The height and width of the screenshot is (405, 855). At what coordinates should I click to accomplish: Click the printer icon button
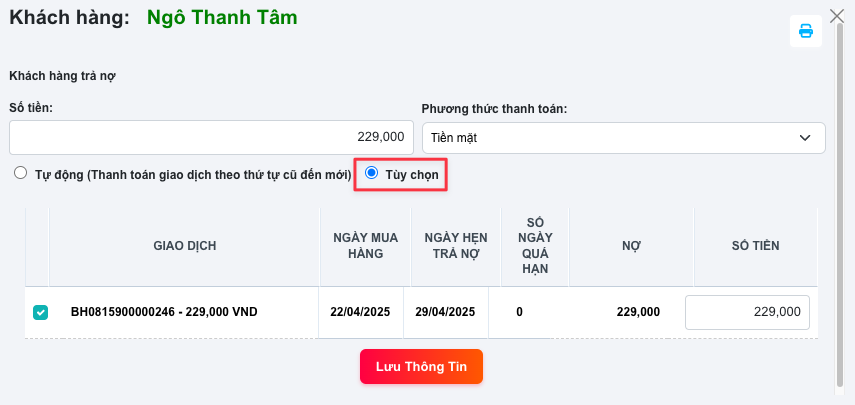[x=805, y=31]
